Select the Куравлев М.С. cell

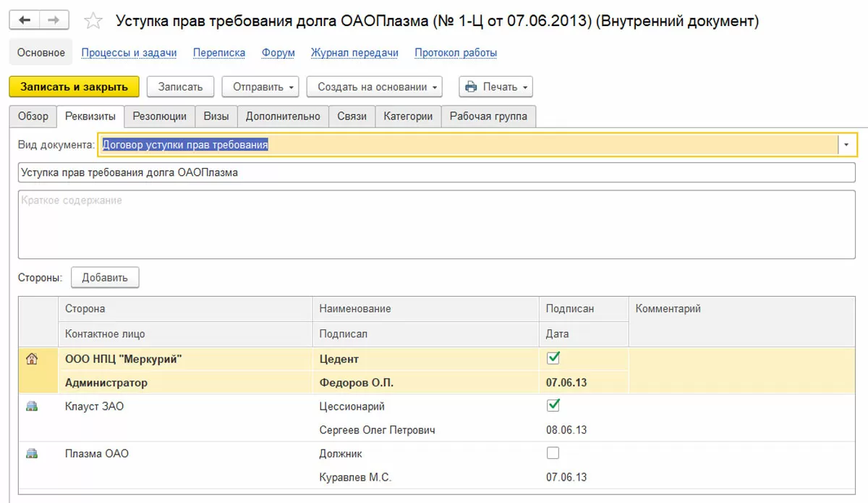[x=425, y=478]
